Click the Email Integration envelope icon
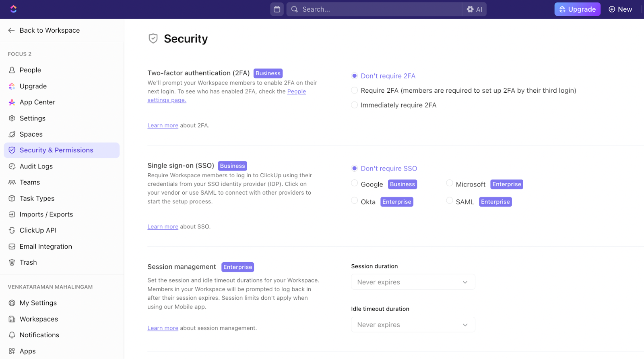Screen dimensions: 644x359 [x=12, y=247]
